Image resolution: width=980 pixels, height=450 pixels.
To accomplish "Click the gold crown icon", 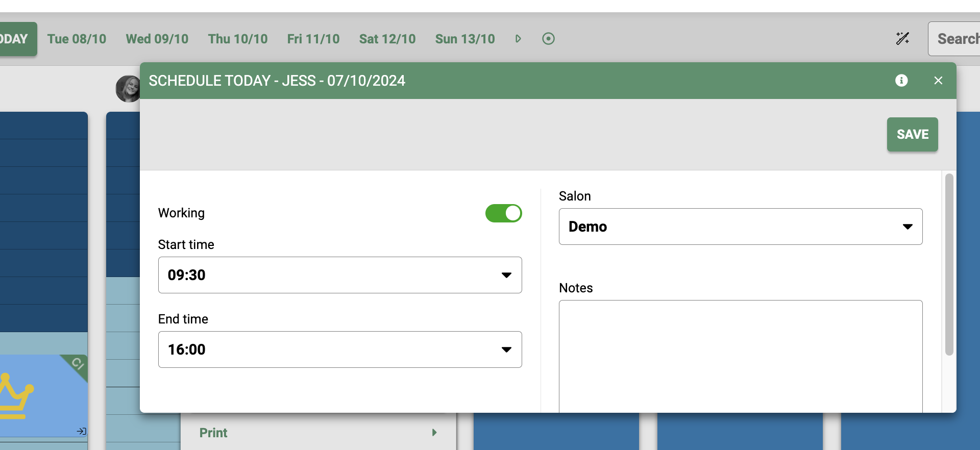I will [15, 396].
